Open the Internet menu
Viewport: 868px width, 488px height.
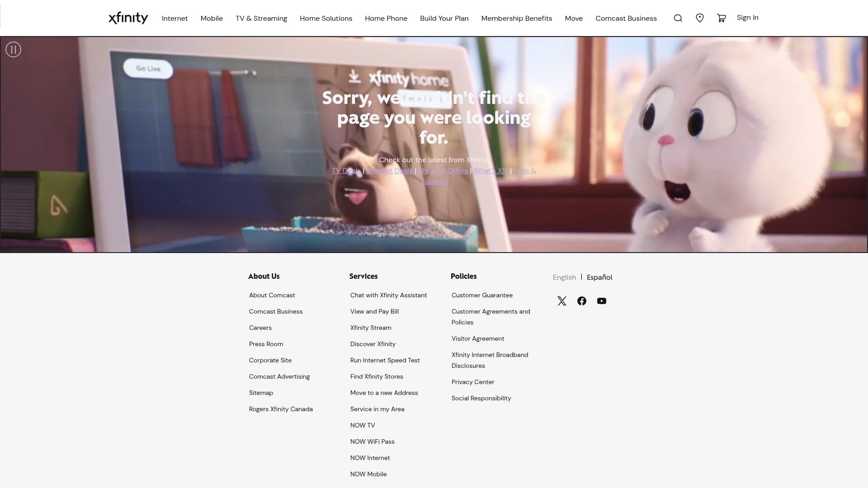(x=175, y=19)
